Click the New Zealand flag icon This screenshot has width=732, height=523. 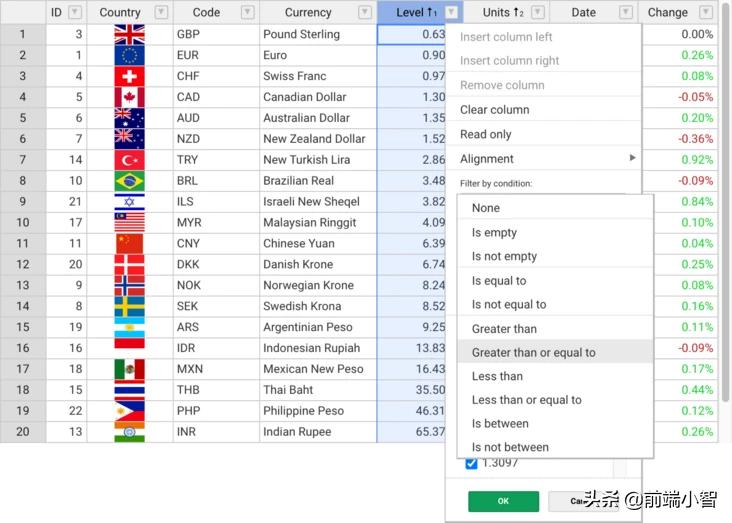129,139
